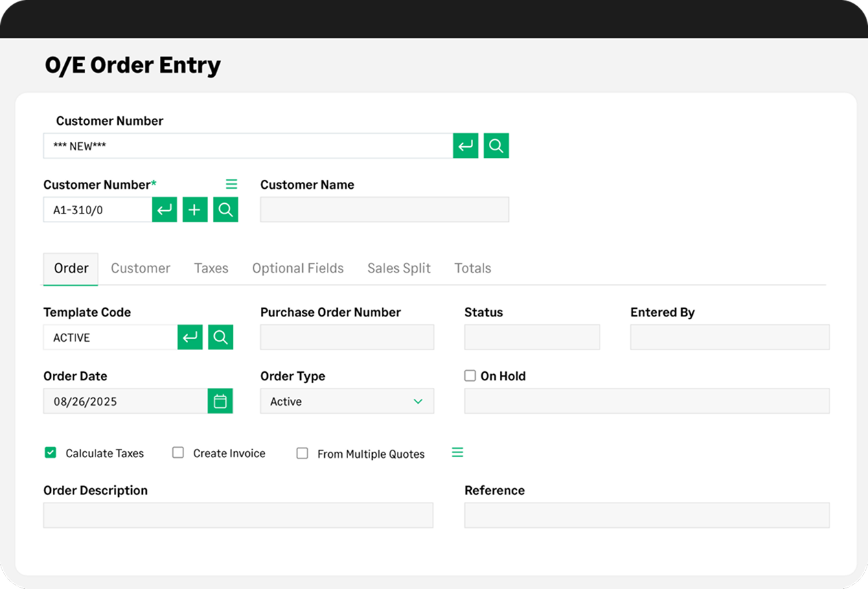This screenshot has height=589, width=868.
Task: Tick the From Multiple Quotes checkbox
Action: tap(302, 453)
